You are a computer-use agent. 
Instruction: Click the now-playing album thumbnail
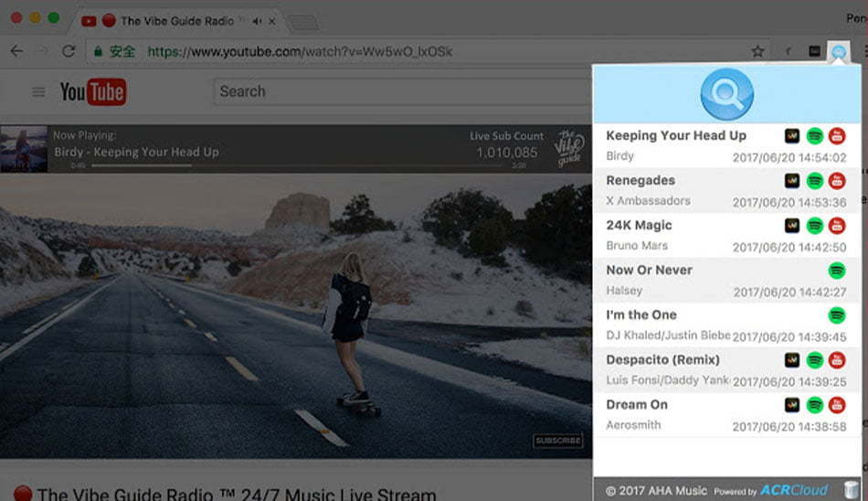[x=23, y=148]
